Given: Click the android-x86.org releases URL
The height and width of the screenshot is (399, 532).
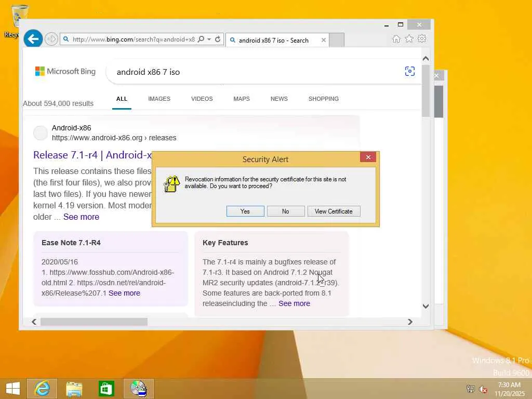Looking at the screenshot, I should 114,138.
